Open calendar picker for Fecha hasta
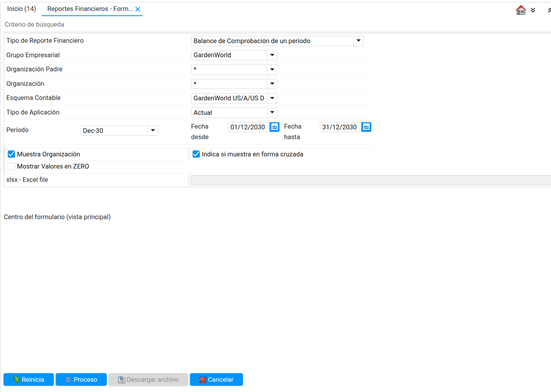Screen dimensions: 551x392 coord(366,127)
